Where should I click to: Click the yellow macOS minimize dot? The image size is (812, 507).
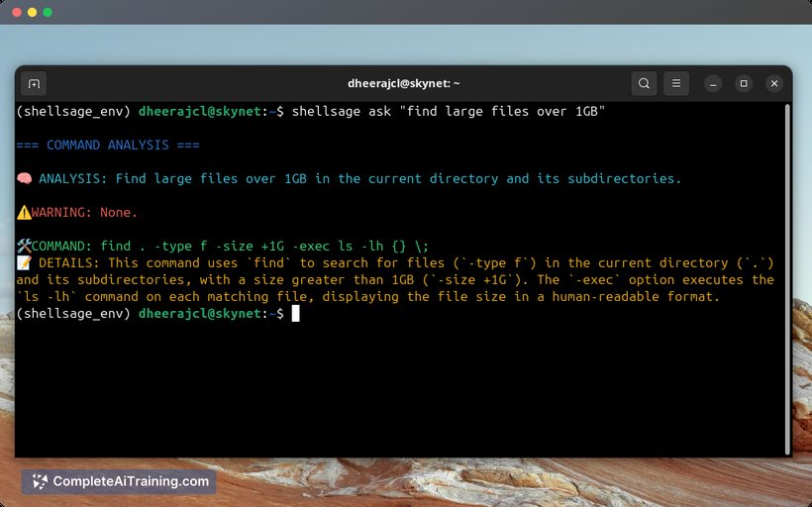point(32,12)
